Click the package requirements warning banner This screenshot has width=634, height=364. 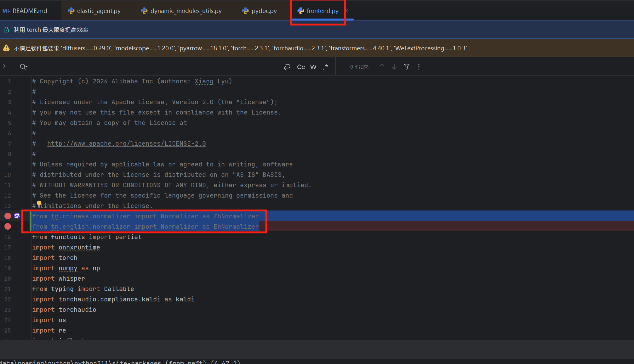tap(239, 48)
